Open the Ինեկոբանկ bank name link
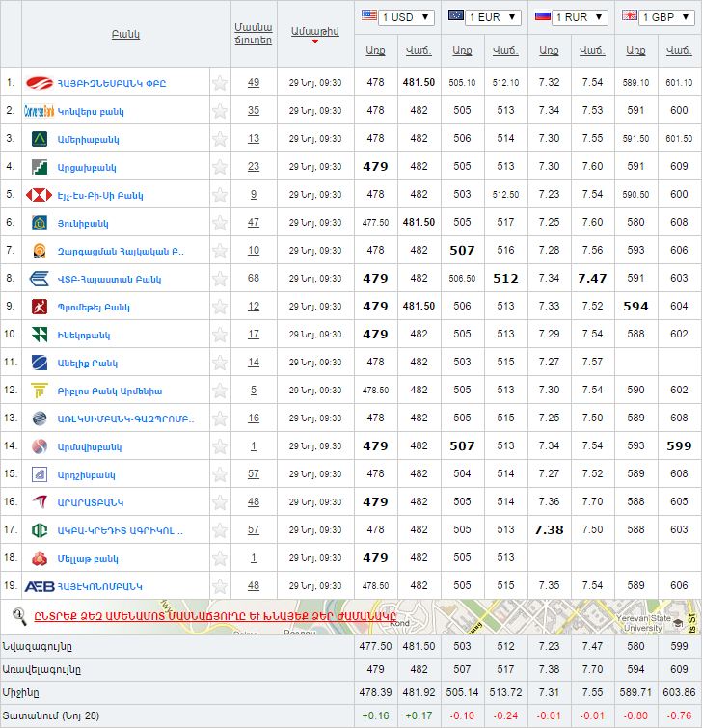 [84, 335]
